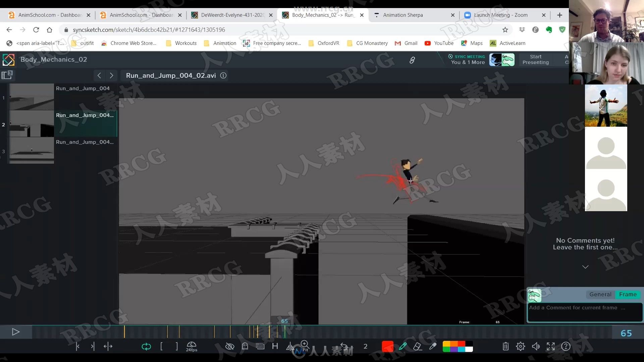
Task: Click the Start Presenting button
Action: click(x=536, y=59)
